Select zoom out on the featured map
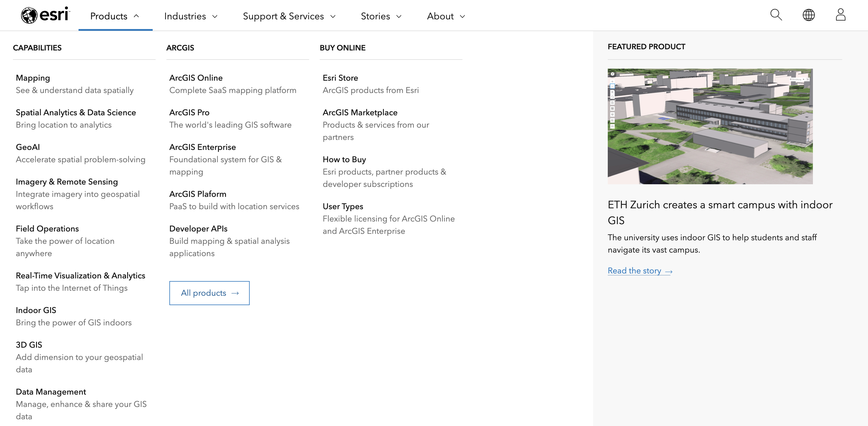This screenshot has width=868, height=426. click(612, 86)
